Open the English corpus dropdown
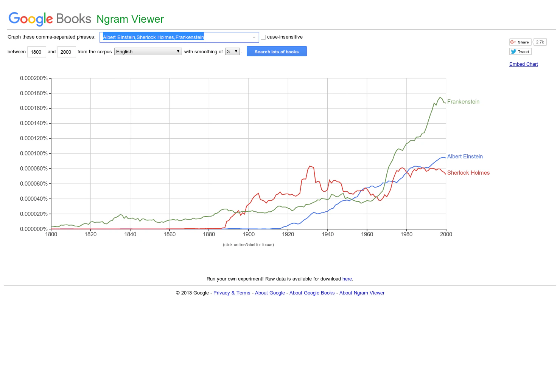 (148, 51)
